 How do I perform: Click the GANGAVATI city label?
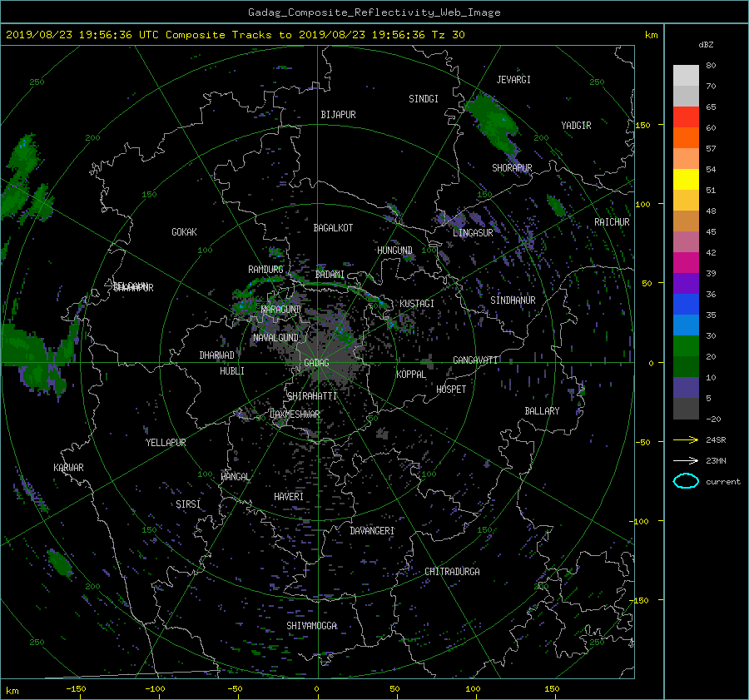click(475, 360)
